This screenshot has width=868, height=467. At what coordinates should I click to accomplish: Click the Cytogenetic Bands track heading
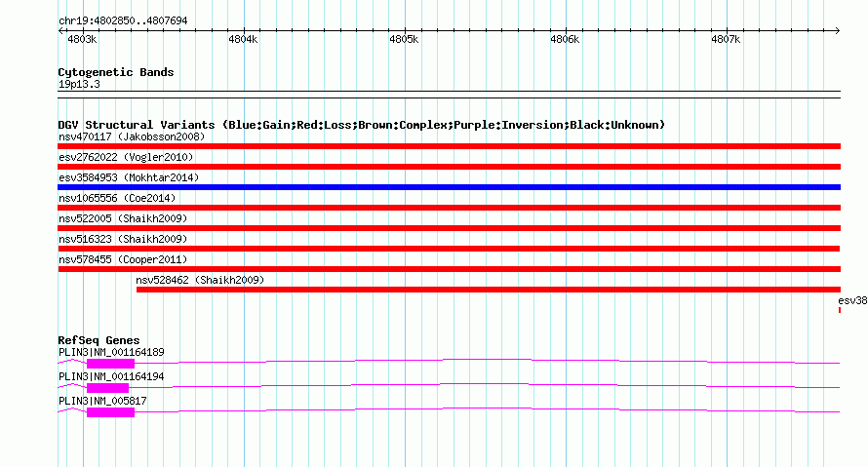(x=116, y=72)
